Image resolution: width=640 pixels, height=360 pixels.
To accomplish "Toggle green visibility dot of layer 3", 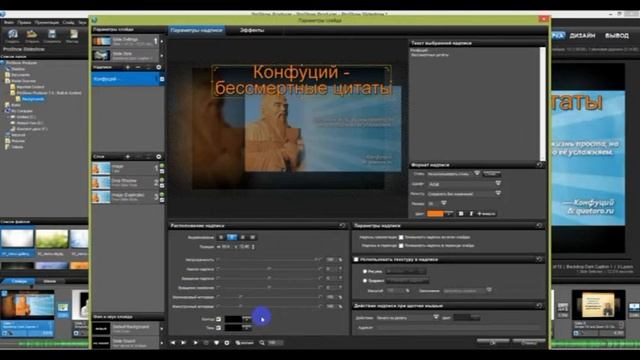I will [x=162, y=194].
